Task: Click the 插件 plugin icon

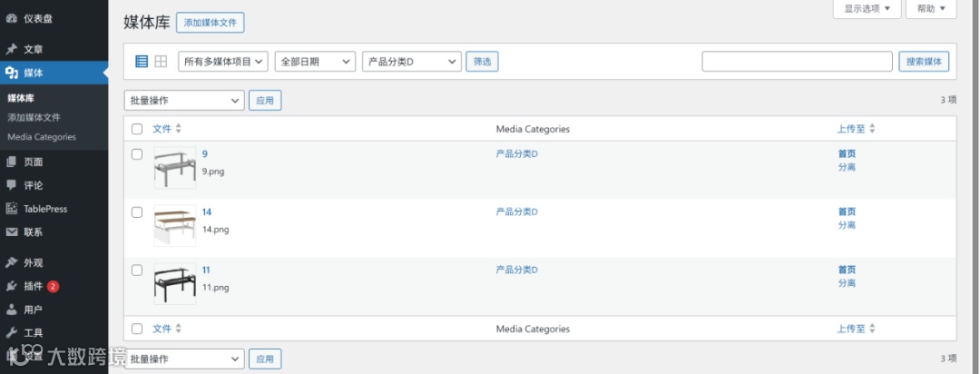Action: [x=11, y=287]
